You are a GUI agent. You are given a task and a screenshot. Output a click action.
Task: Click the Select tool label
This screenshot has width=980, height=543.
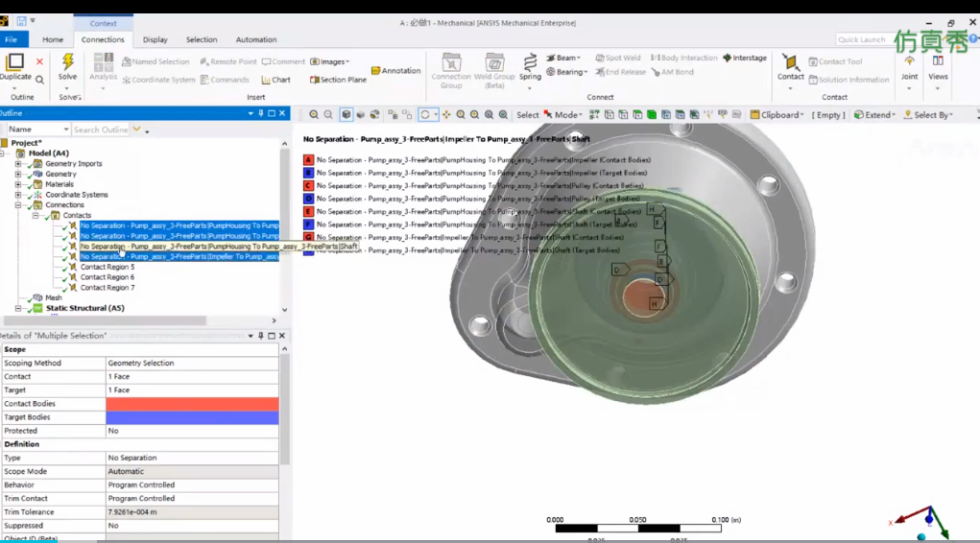point(528,115)
